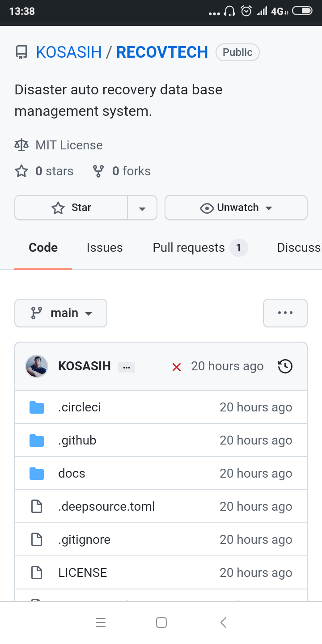Image resolution: width=322 pixels, height=644 pixels.
Task: Open the .github folder
Action: pos(77,441)
